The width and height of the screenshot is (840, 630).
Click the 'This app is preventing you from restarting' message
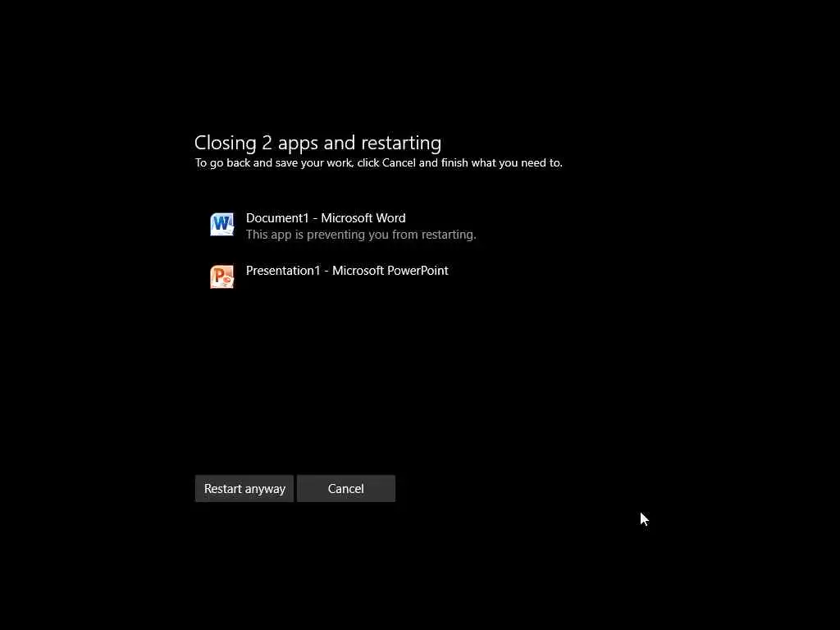coord(361,235)
